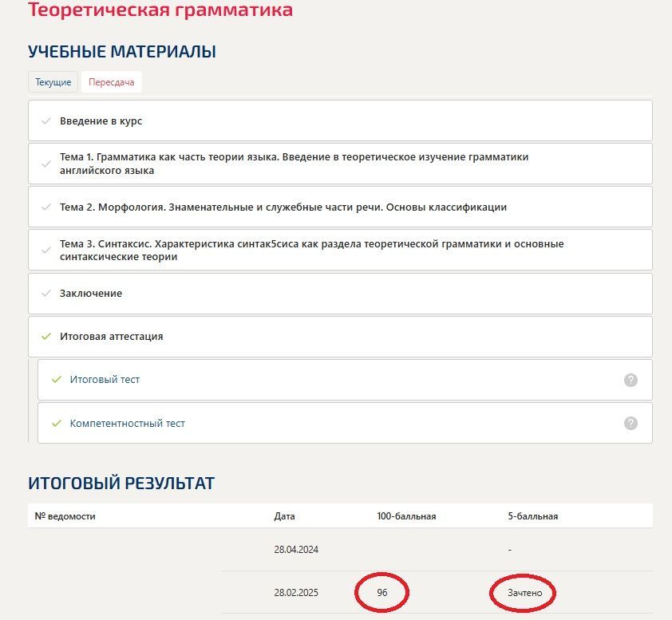Image resolution: width=672 pixels, height=620 pixels.
Task: Click checkmark icon beside Тема 2
Action: (x=45, y=207)
